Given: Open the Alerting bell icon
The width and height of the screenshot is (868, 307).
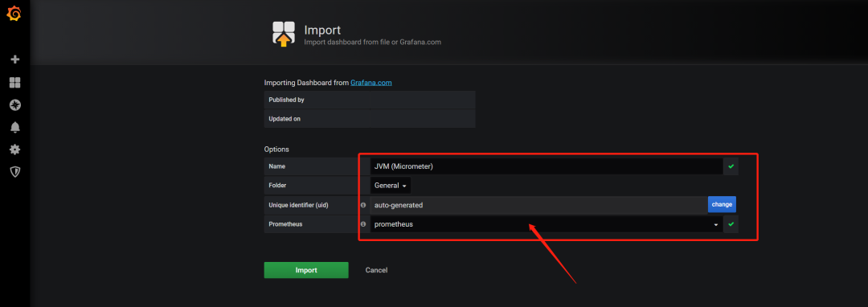Looking at the screenshot, I should (x=15, y=128).
